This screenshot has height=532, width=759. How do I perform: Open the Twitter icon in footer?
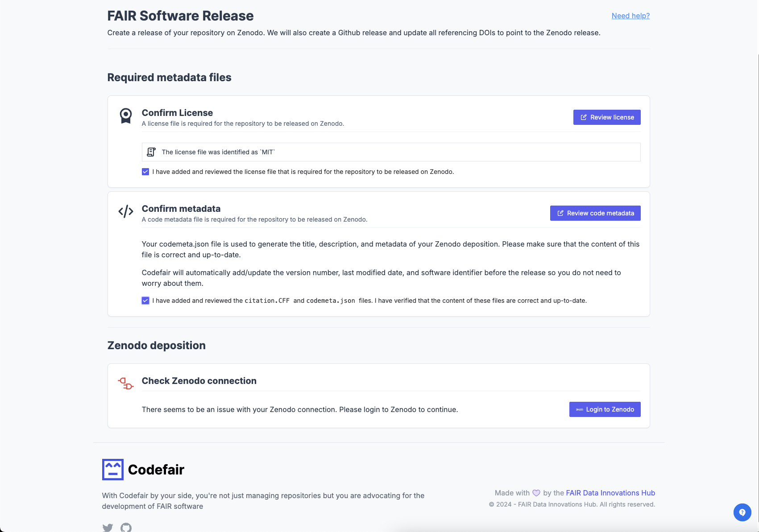coord(108,528)
